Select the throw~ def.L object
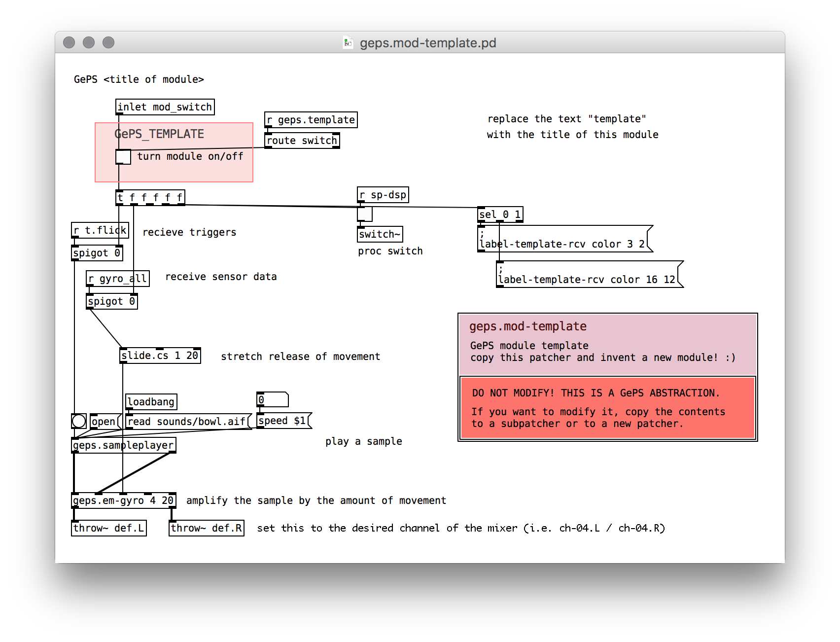 (109, 528)
